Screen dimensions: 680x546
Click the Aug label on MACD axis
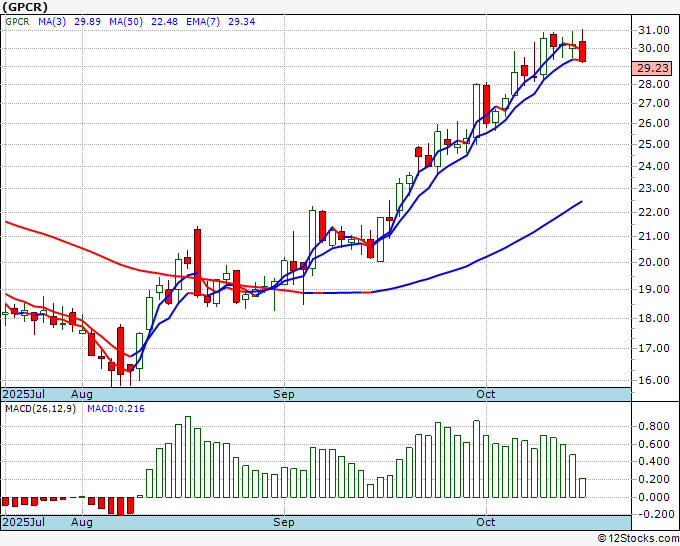click(82, 522)
